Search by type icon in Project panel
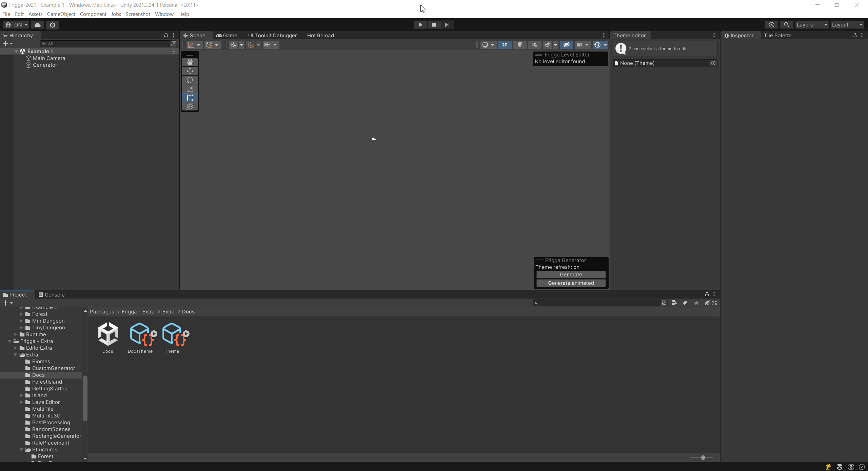Viewport: 868px width, 471px height. click(674, 303)
